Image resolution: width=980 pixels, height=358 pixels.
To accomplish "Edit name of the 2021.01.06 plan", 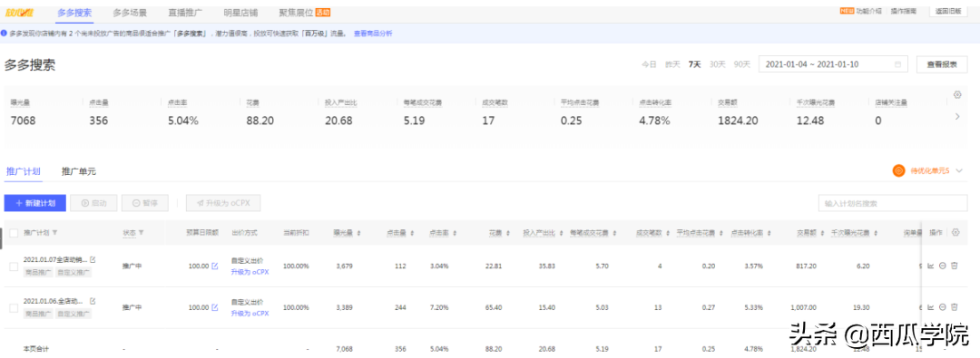I will pyautogui.click(x=93, y=301).
